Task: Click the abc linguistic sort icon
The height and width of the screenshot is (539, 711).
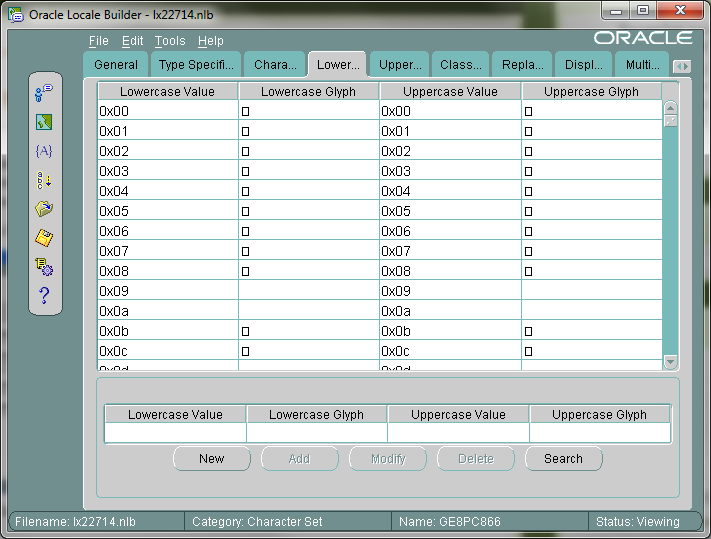Action: pyautogui.click(x=44, y=180)
